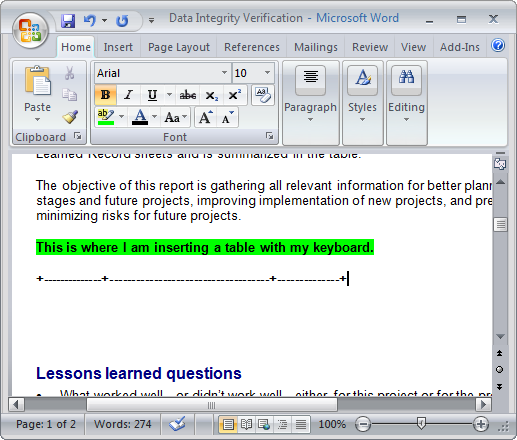Click the 100% zoom level button

point(332,424)
